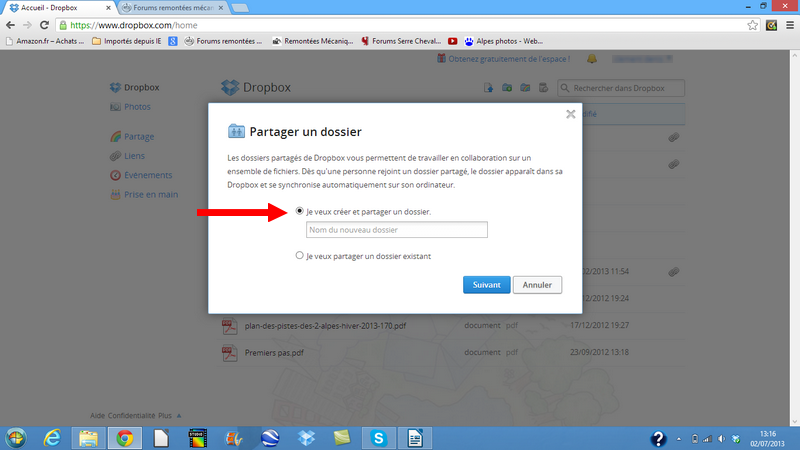
Task: Open Skype from the taskbar
Action: (x=379, y=438)
